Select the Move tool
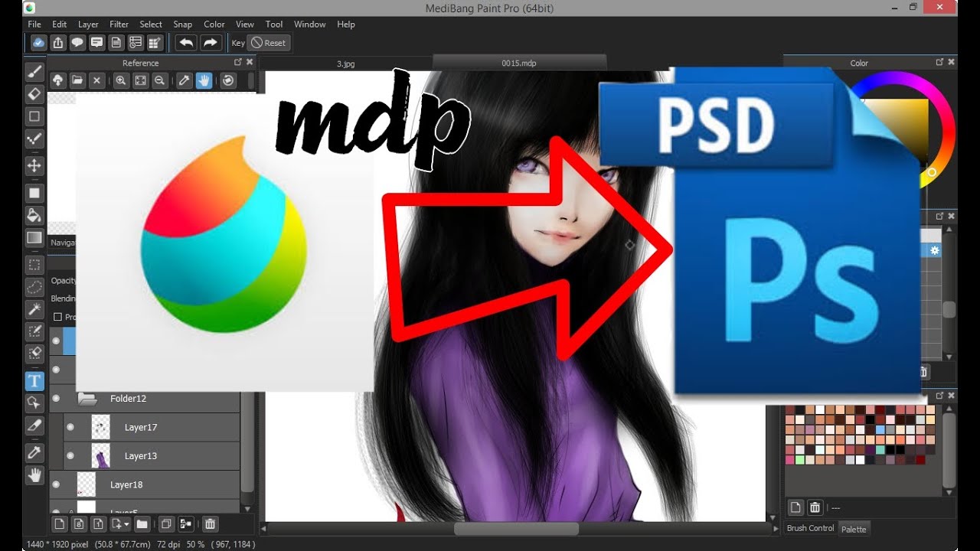The width and height of the screenshot is (980, 551). click(x=34, y=165)
